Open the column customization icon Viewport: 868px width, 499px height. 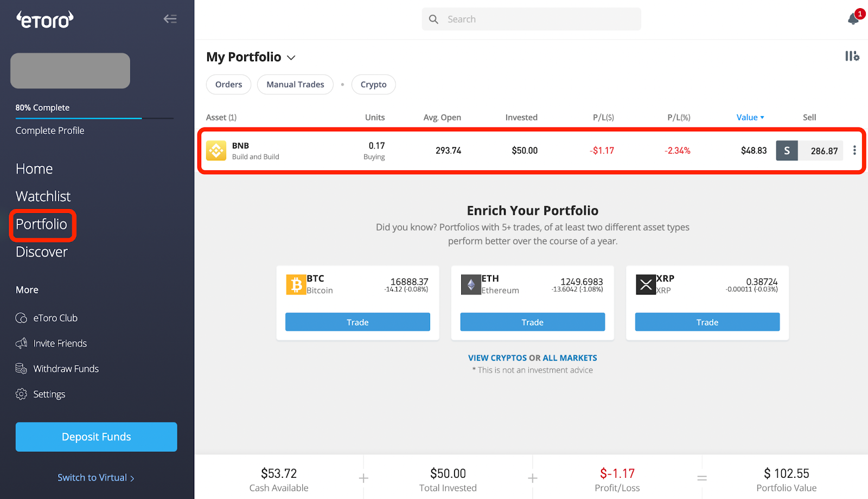coord(852,56)
